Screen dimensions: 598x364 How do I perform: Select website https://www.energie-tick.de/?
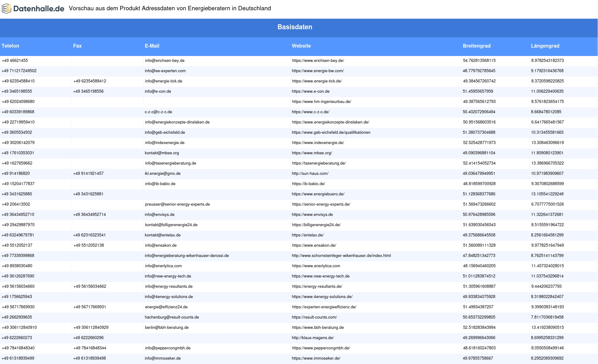[317, 81]
